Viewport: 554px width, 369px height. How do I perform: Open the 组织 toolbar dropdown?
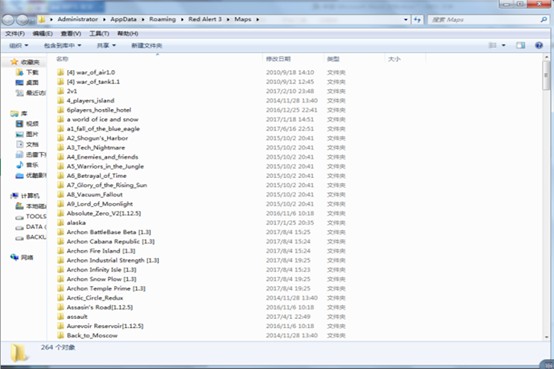pyautogui.click(x=18, y=45)
